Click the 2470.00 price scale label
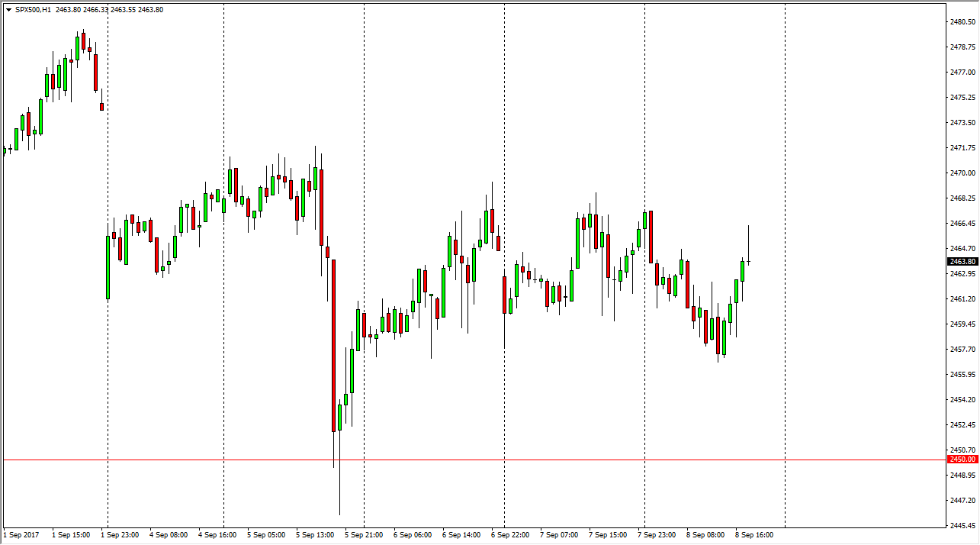 (x=961, y=173)
